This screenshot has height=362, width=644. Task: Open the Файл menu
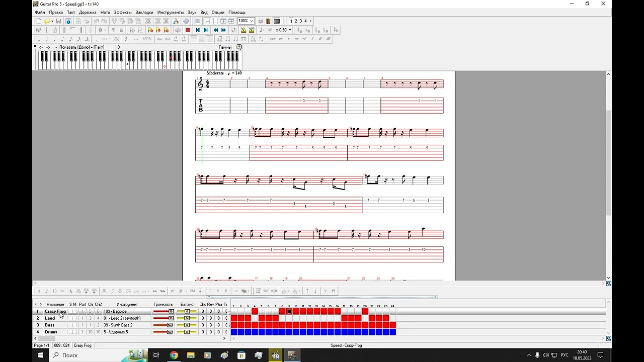click(40, 12)
